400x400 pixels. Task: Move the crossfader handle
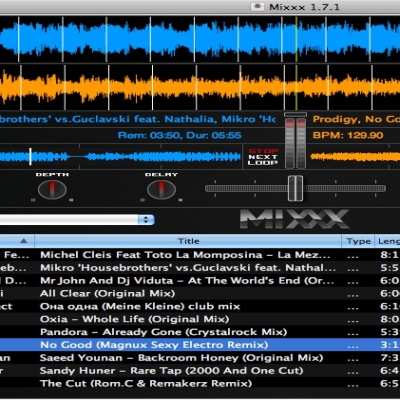295,188
